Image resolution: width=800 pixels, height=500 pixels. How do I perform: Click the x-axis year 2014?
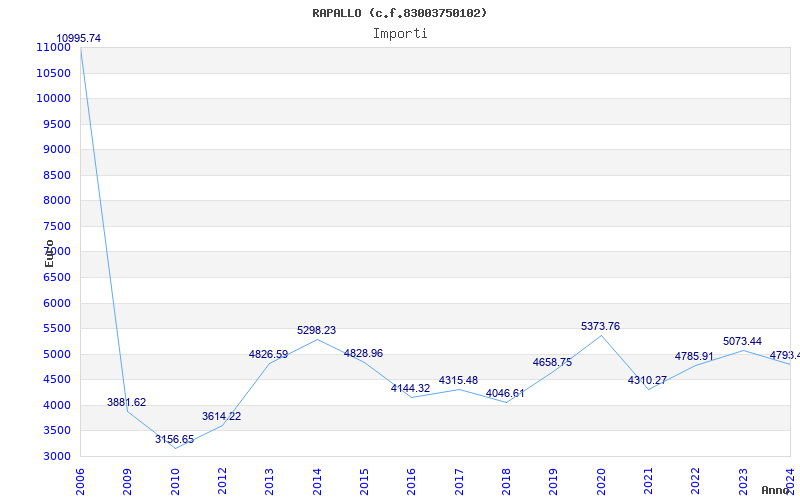click(x=317, y=482)
